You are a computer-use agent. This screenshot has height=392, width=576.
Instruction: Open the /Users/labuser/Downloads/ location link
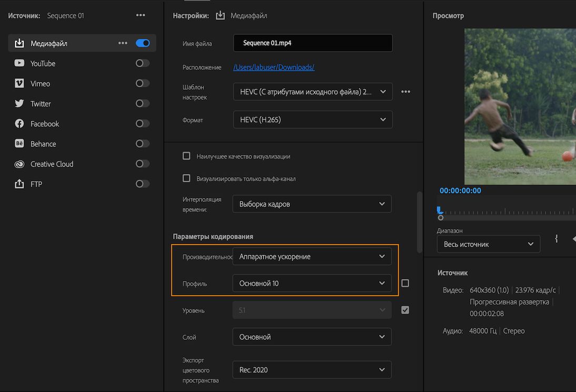point(274,67)
